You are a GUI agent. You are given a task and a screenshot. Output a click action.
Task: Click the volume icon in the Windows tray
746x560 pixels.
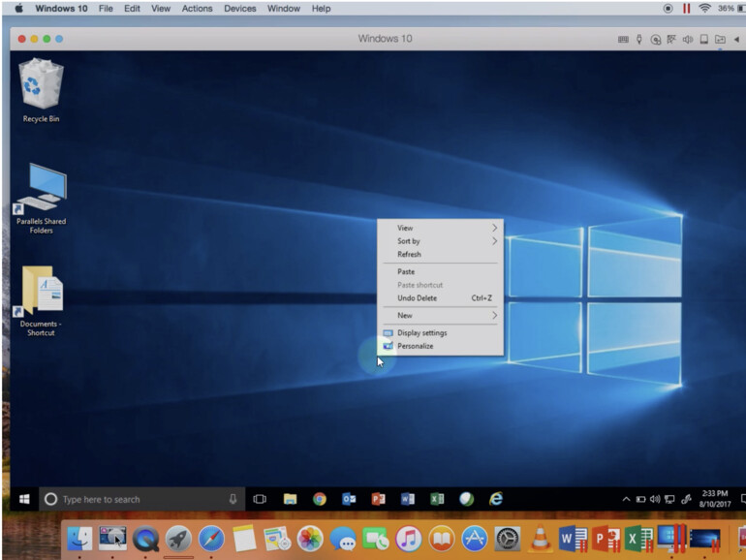655,499
